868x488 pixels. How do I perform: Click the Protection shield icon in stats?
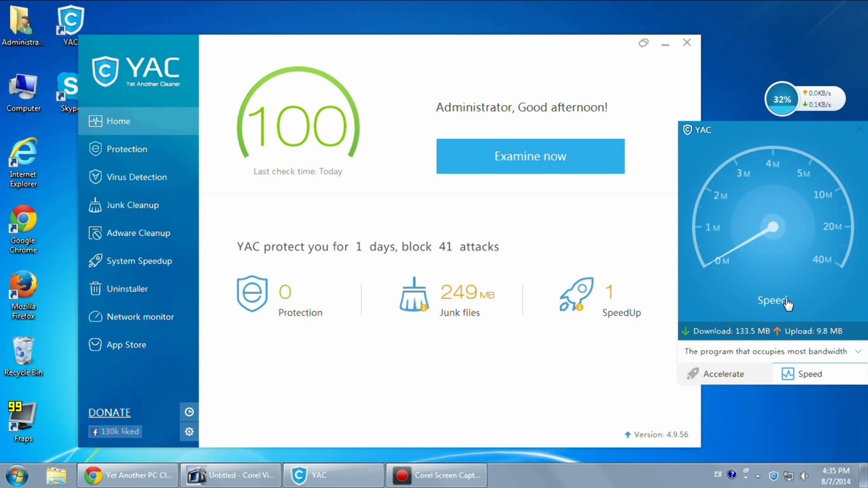pos(252,294)
